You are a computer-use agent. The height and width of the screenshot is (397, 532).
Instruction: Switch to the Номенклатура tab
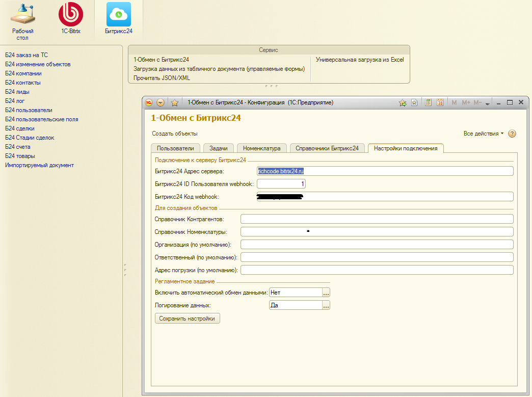[261, 148]
